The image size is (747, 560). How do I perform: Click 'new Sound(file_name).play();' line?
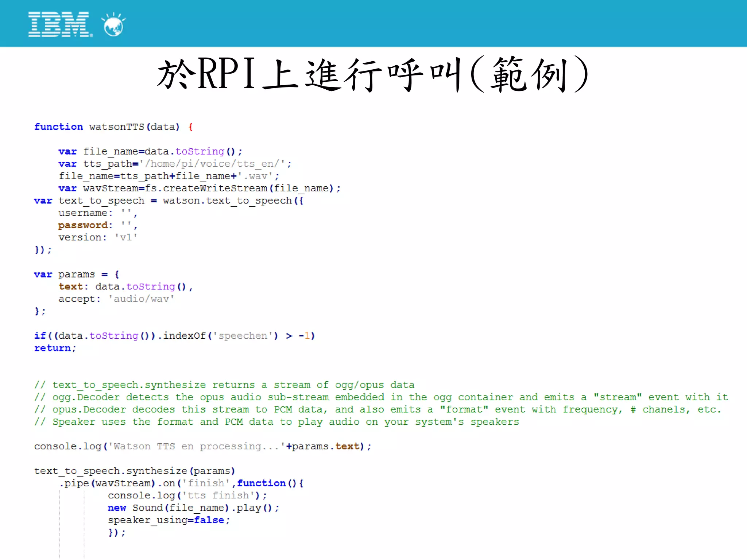click(194, 508)
